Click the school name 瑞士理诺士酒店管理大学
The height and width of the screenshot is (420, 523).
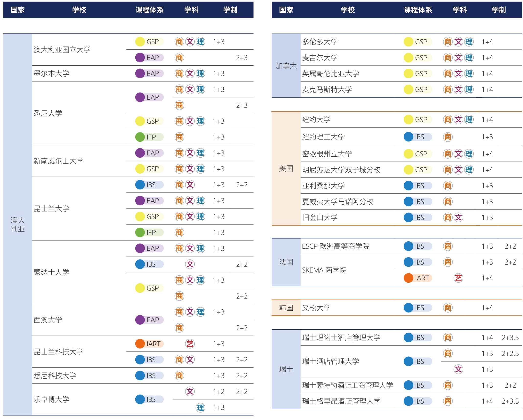[x=341, y=338]
